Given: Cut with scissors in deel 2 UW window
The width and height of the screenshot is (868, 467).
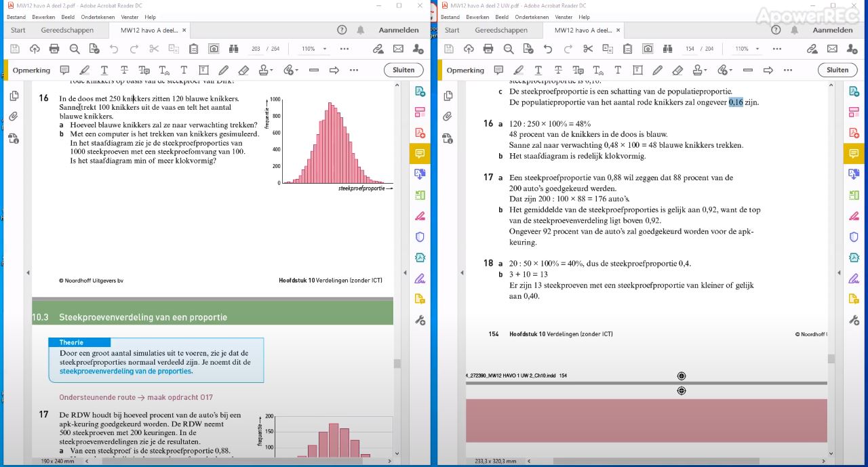Looking at the screenshot, I should pyautogui.click(x=588, y=49).
